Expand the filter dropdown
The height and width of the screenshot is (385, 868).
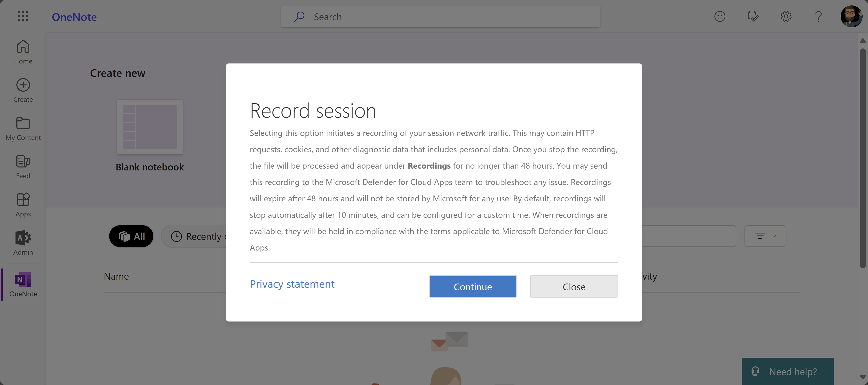[765, 236]
